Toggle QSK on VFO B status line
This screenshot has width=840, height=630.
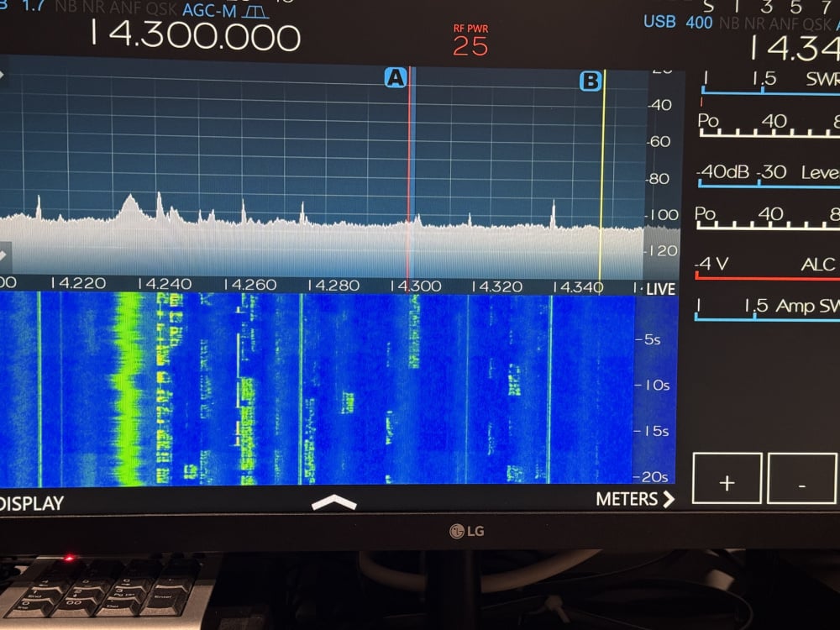coord(817,24)
